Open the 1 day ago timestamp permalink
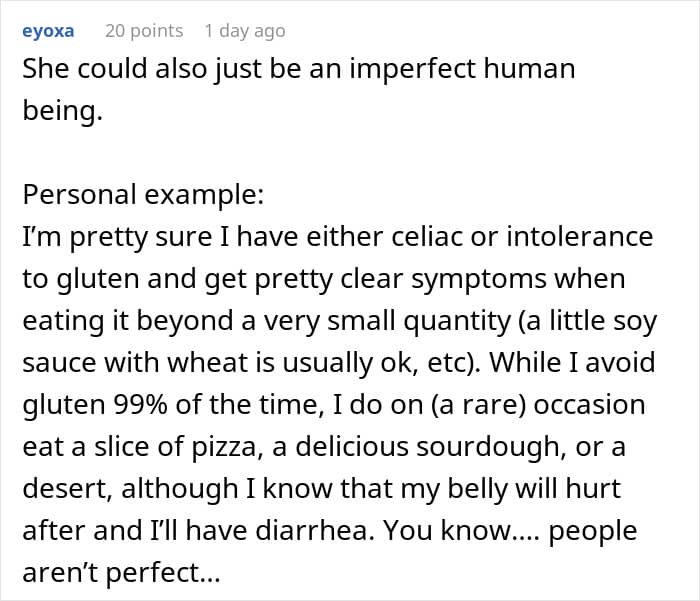This screenshot has width=700, height=601. click(245, 31)
